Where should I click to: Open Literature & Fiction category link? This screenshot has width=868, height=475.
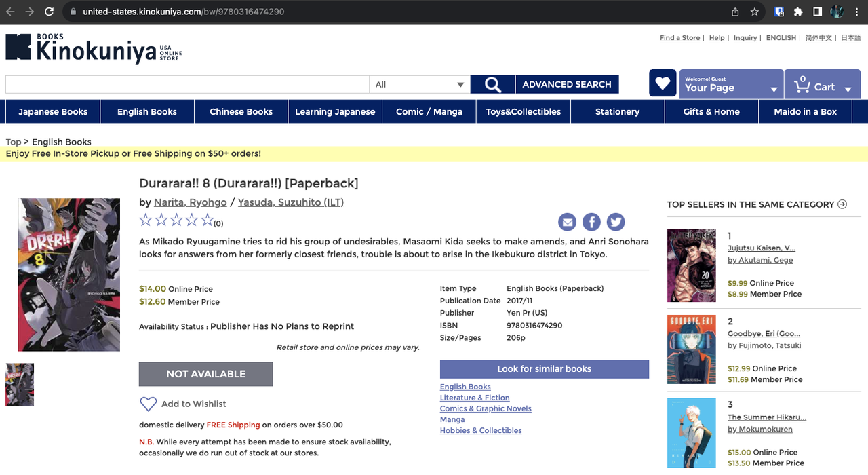click(475, 398)
